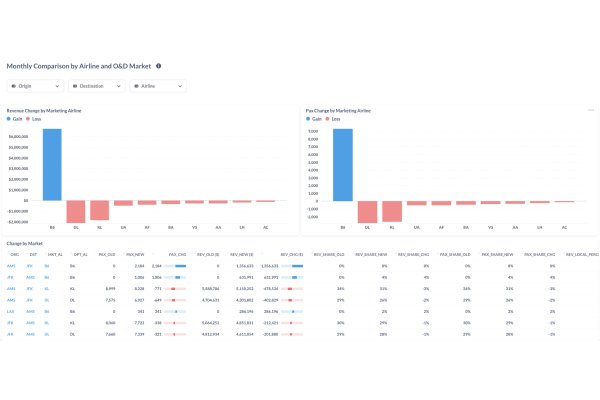Click the Revenue Change by Marketing Airline title
The image size is (600, 400).
(43, 109)
